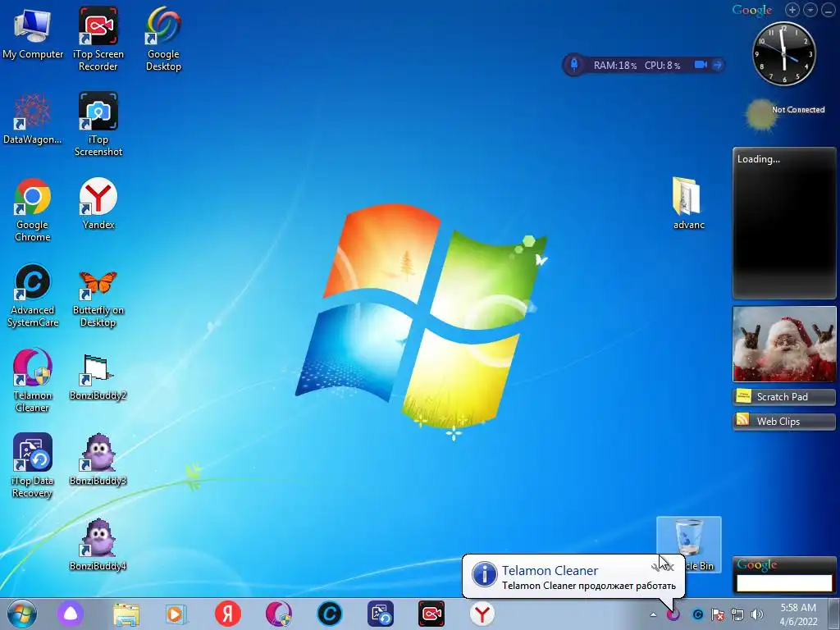
Task: Open the iTop Screen Recorder desktop shortcut
Action: coord(98,39)
